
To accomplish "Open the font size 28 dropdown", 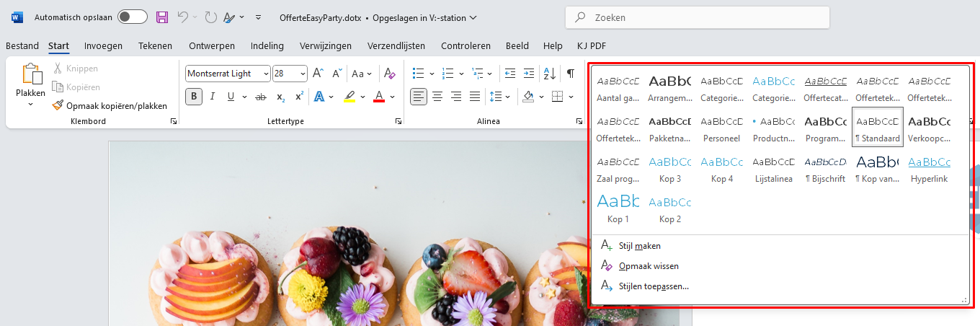I will pyautogui.click(x=303, y=74).
